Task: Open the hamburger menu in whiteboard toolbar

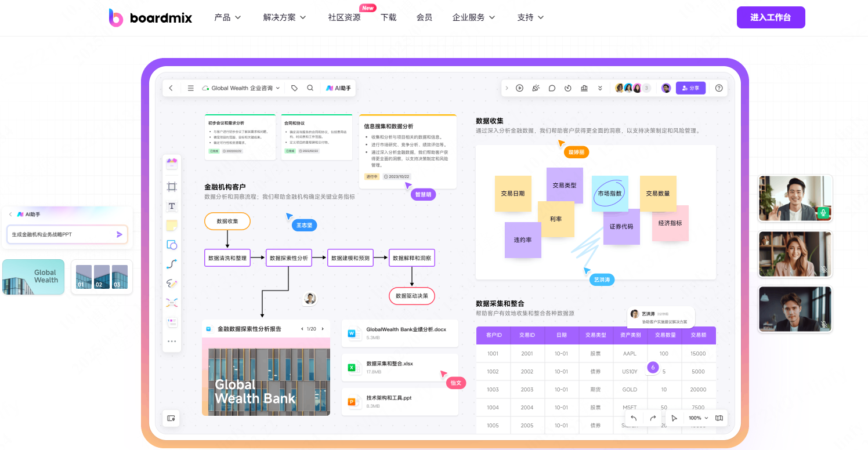Action: pos(191,88)
